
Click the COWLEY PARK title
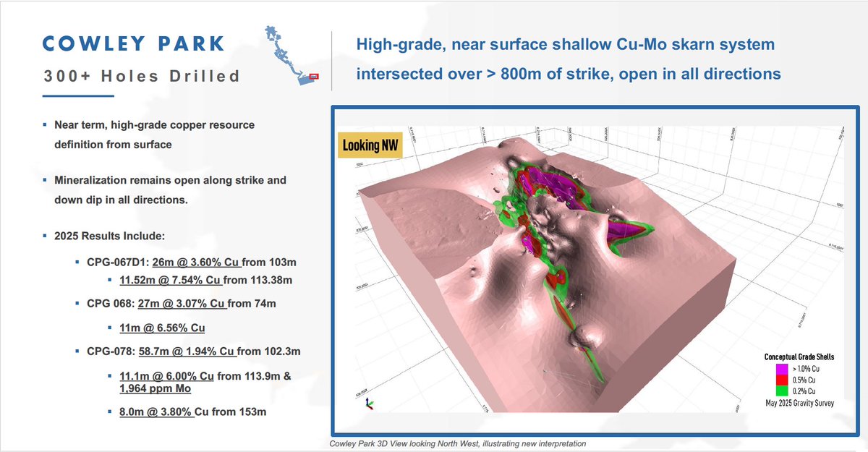pos(135,43)
